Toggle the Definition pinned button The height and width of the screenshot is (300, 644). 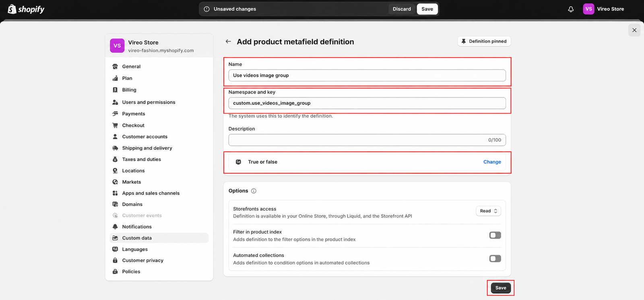[x=484, y=41]
